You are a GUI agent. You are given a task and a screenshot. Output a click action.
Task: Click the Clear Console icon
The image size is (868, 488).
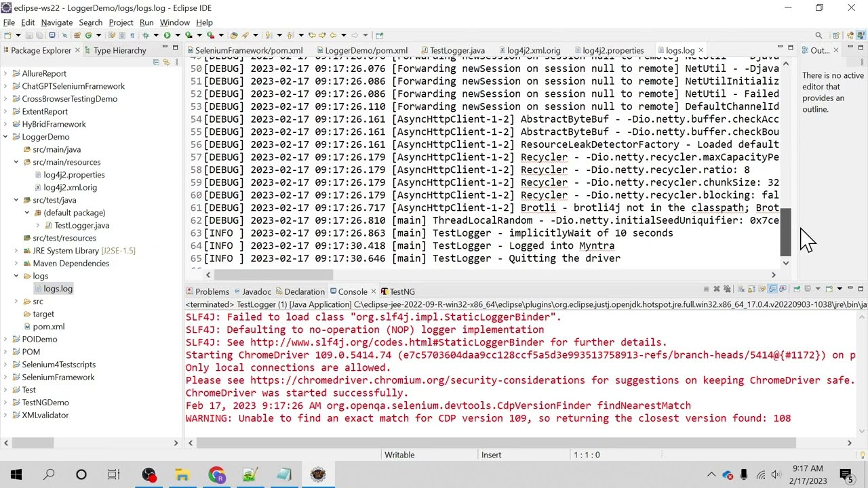pos(741,290)
